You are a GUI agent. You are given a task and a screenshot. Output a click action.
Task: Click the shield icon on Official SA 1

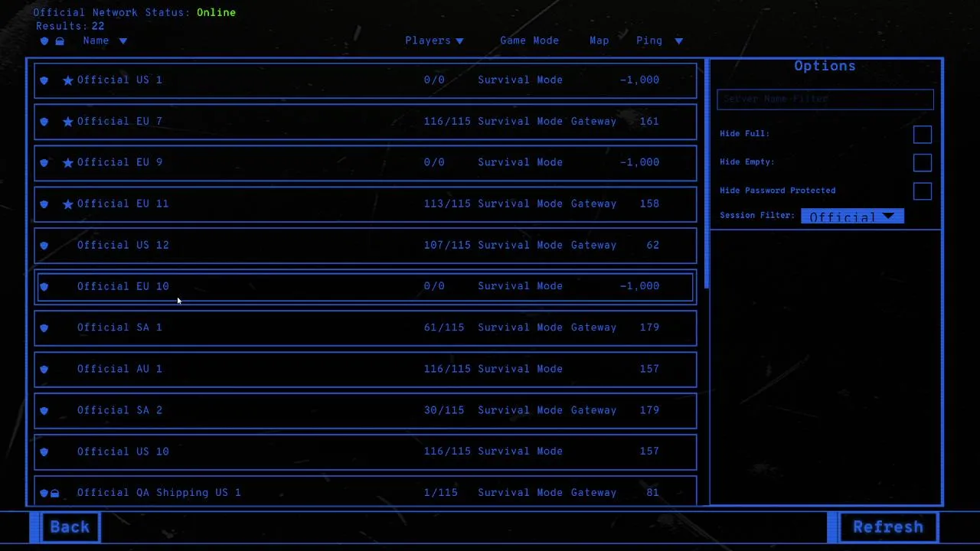[44, 328]
